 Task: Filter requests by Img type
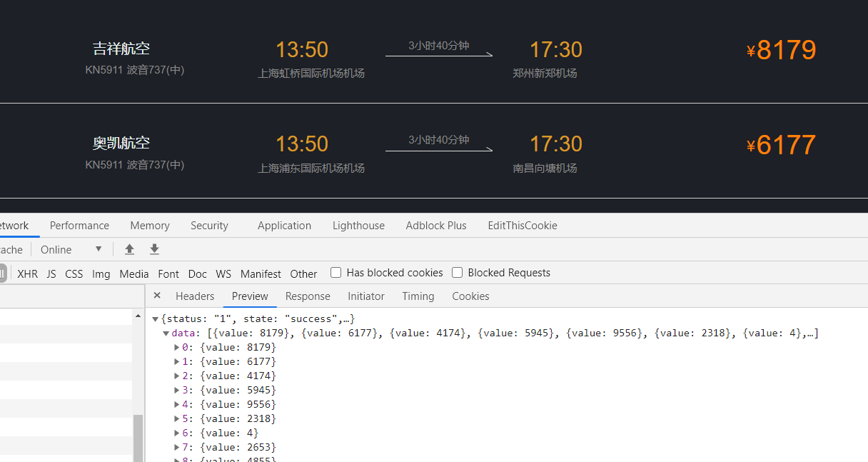101,273
